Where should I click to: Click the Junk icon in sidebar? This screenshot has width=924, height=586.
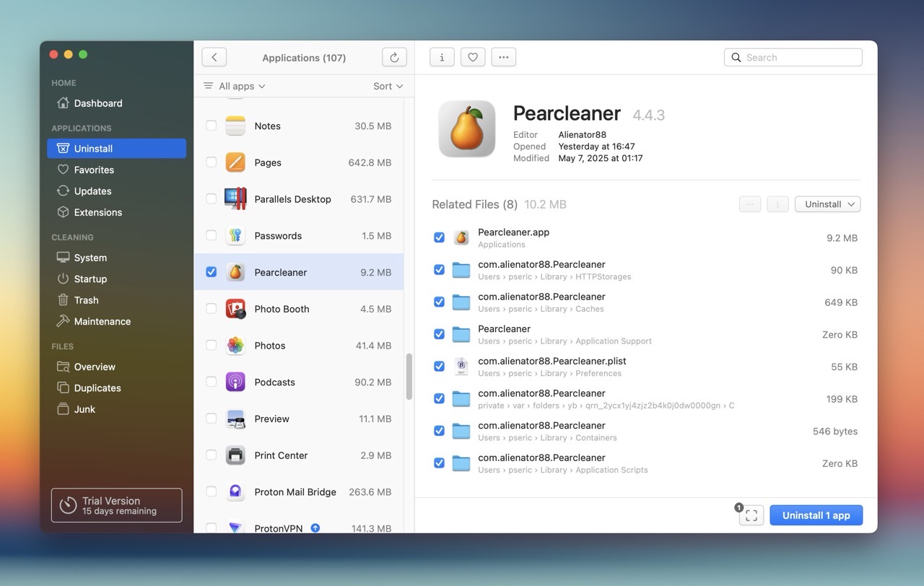tap(64, 409)
